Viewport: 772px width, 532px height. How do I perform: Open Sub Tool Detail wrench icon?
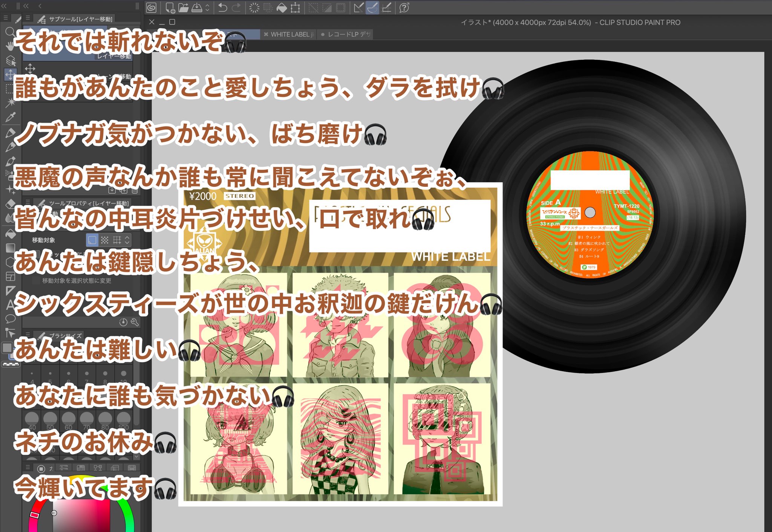pyautogui.click(x=135, y=322)
